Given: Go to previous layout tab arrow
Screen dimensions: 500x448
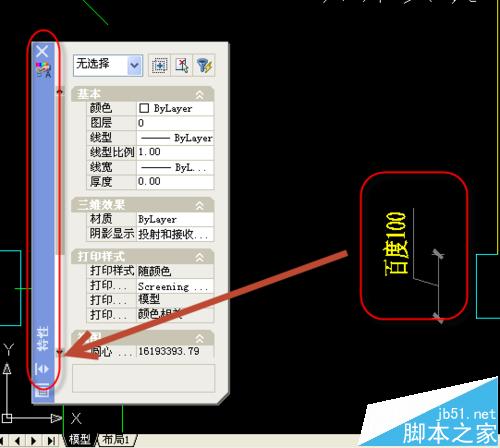Looking at the screenshot, I should pos(18,441).
